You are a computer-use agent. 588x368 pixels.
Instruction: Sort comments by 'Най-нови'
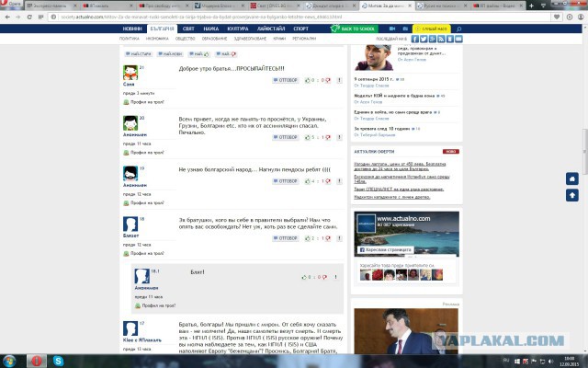(x=170, y=54)
